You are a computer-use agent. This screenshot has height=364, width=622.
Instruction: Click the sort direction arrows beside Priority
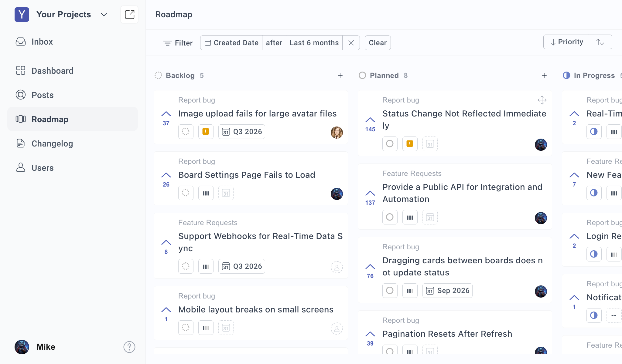[x=600, y=42]
